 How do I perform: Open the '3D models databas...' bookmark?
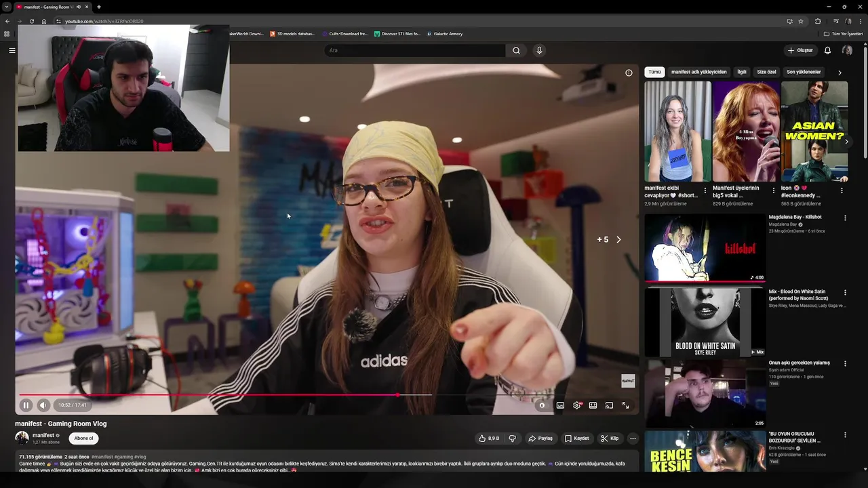tap(292, 33)
